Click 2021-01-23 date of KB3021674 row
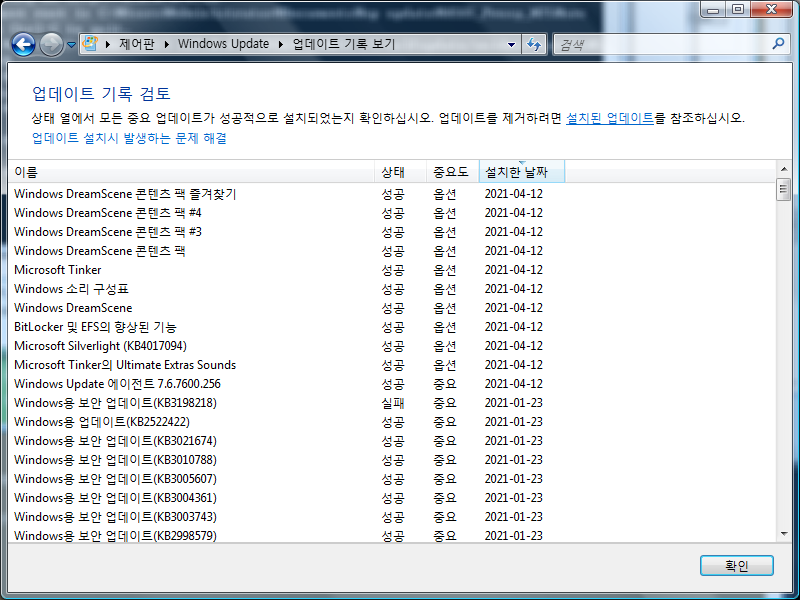 point(514,441)
